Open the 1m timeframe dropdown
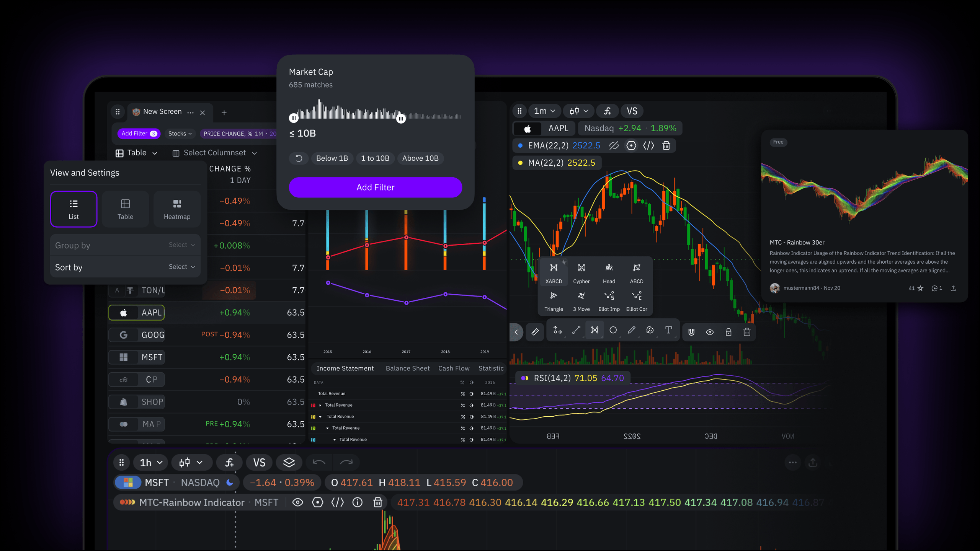Screen dimensions: 980x551 544,111
